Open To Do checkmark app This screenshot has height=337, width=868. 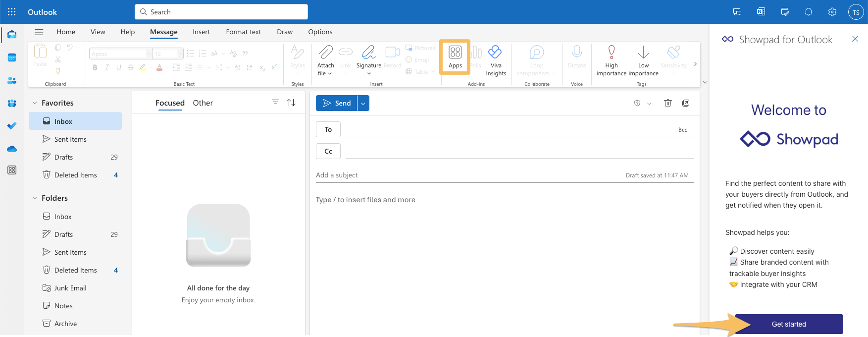tap(12, 126)
